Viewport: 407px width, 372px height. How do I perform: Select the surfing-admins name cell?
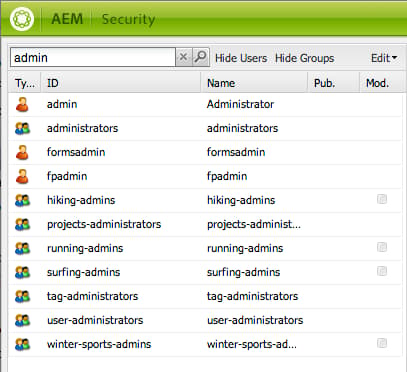243,272
